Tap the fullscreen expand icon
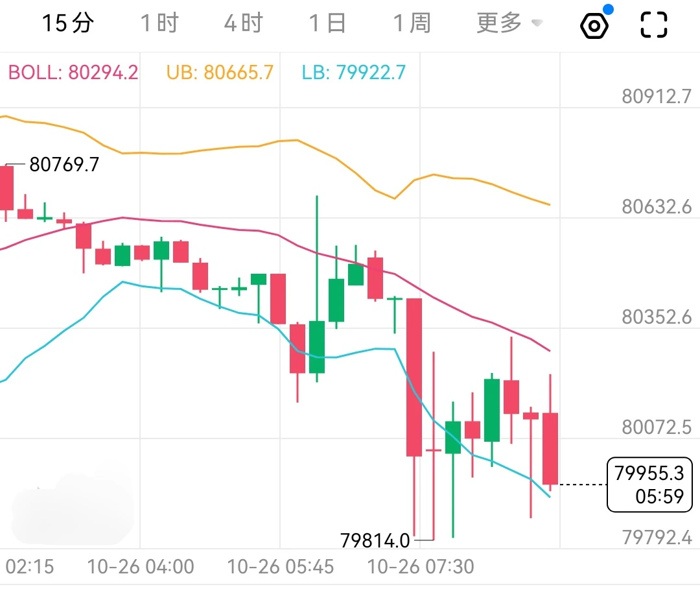 pyautogui.click(x=653, y=25)
